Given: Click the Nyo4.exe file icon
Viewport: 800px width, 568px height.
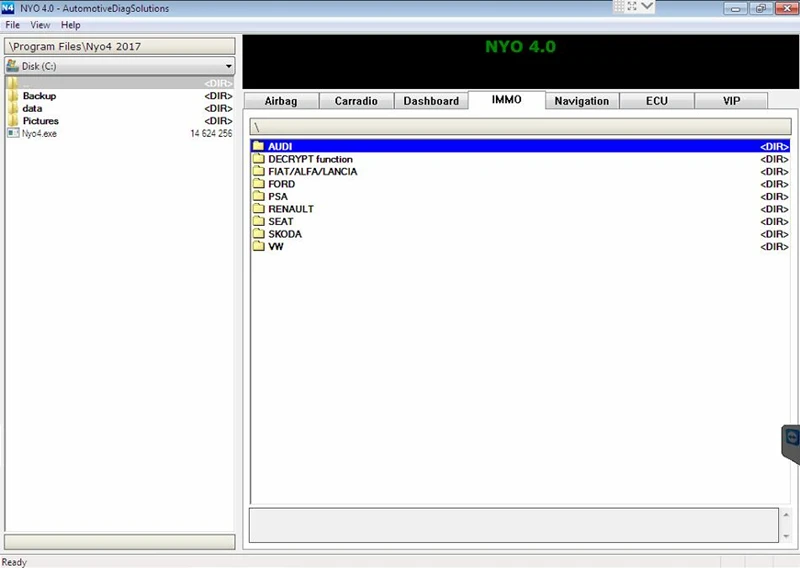Looking at the screenshot, I should pyautogui.click(x=13, y=133).
